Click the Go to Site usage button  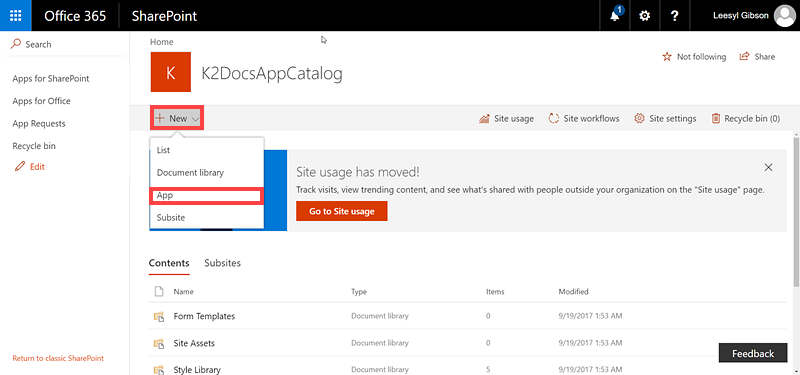tap(341, 211)
